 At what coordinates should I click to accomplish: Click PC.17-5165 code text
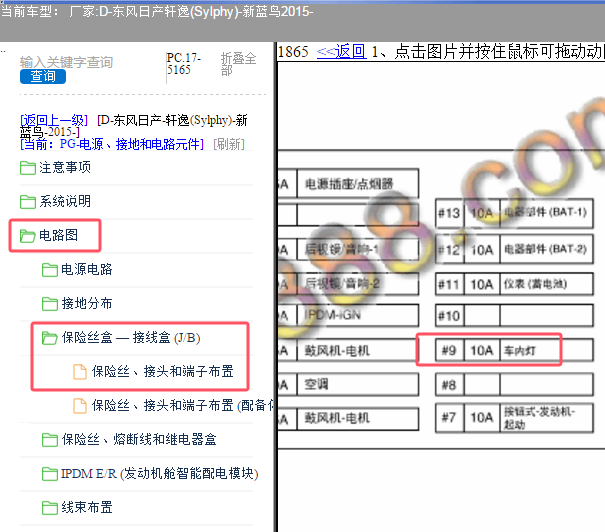click(x=184, y=64)
